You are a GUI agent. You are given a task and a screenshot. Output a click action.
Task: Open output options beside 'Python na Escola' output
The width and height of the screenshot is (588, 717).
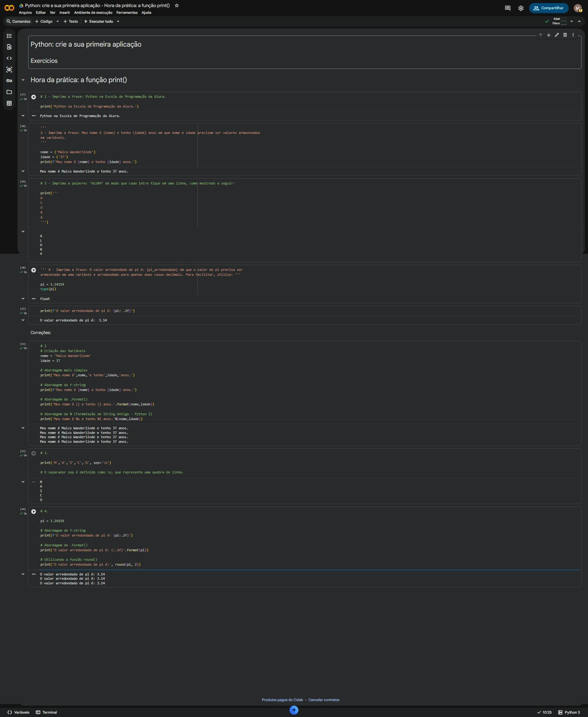point(33,116)
